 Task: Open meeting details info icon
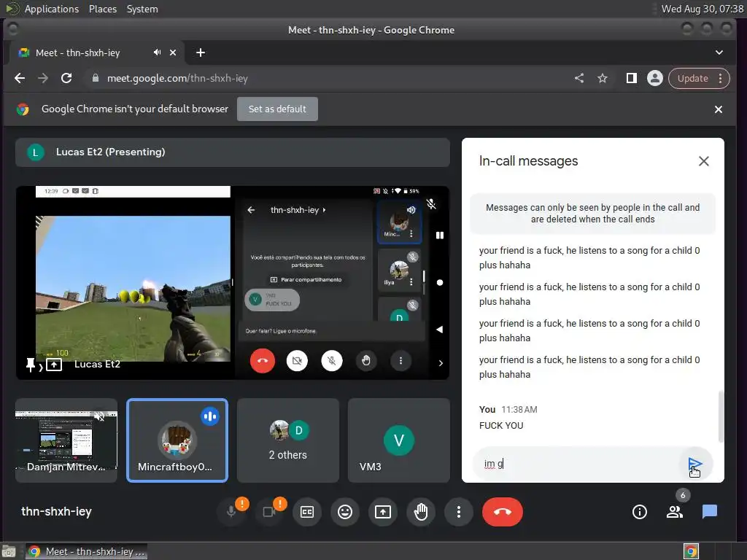pyautogui.click(x=639, y=512)
